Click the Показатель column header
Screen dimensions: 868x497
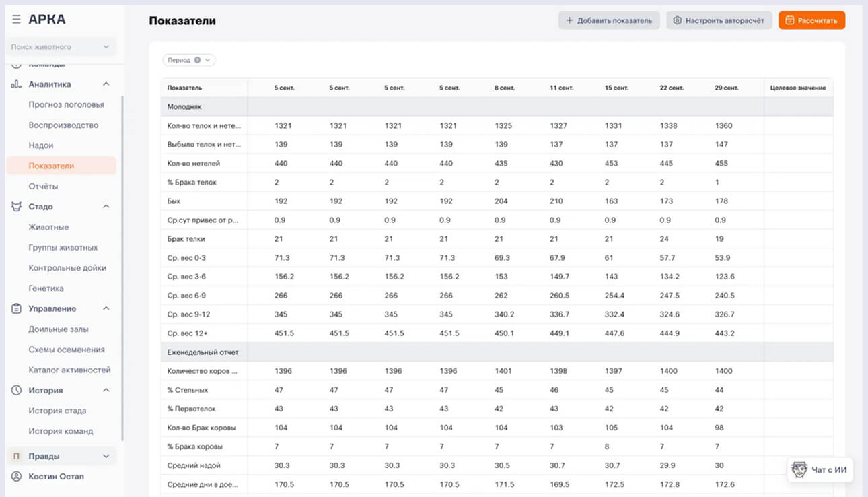coord(184,88)
